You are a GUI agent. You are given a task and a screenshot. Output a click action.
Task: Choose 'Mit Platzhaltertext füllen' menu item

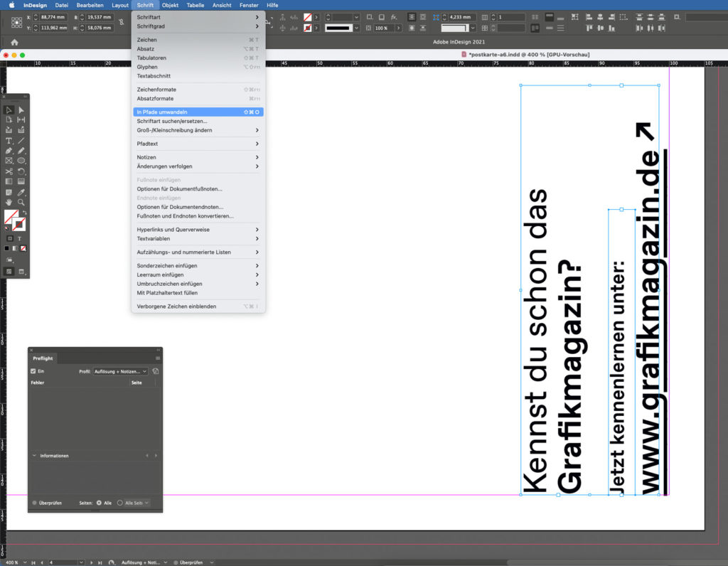tap(198, 293)
